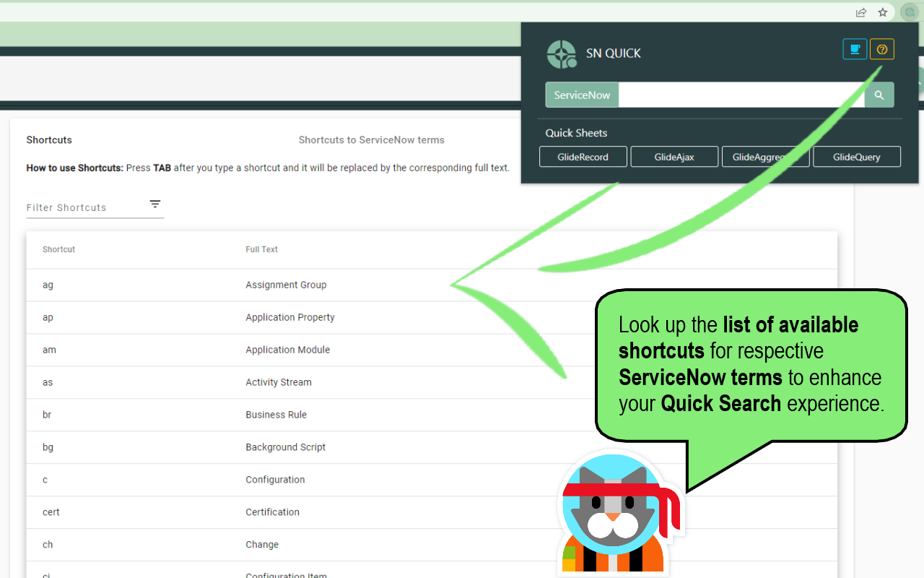Click the 'Shortcuts to ServiceNow terms' subtitle

coord(372,140)
